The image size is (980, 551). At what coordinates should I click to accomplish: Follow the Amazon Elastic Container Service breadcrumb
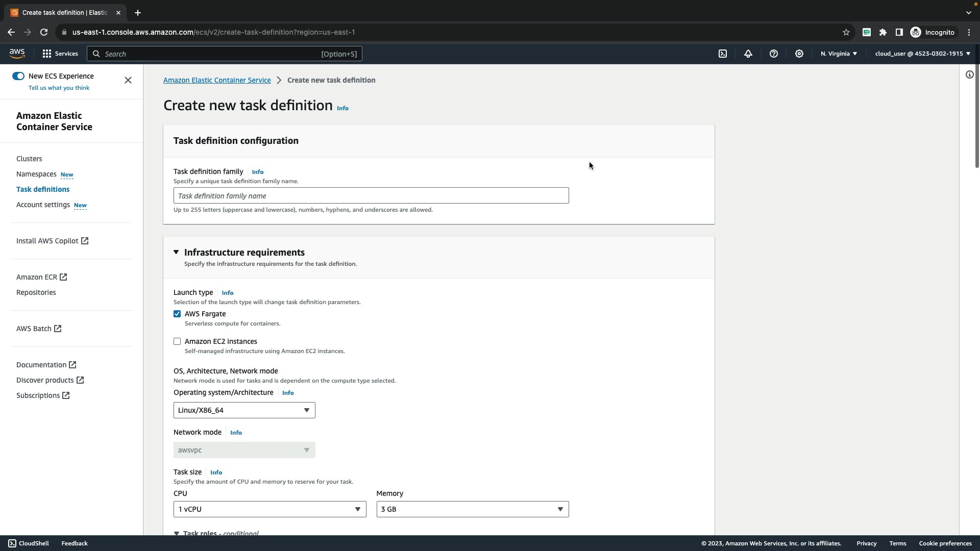[x=217, y=80]
